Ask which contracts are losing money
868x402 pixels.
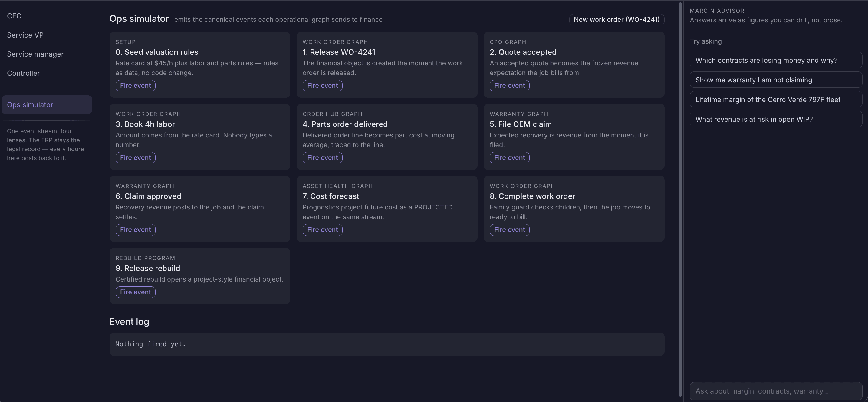pos(776,60)
